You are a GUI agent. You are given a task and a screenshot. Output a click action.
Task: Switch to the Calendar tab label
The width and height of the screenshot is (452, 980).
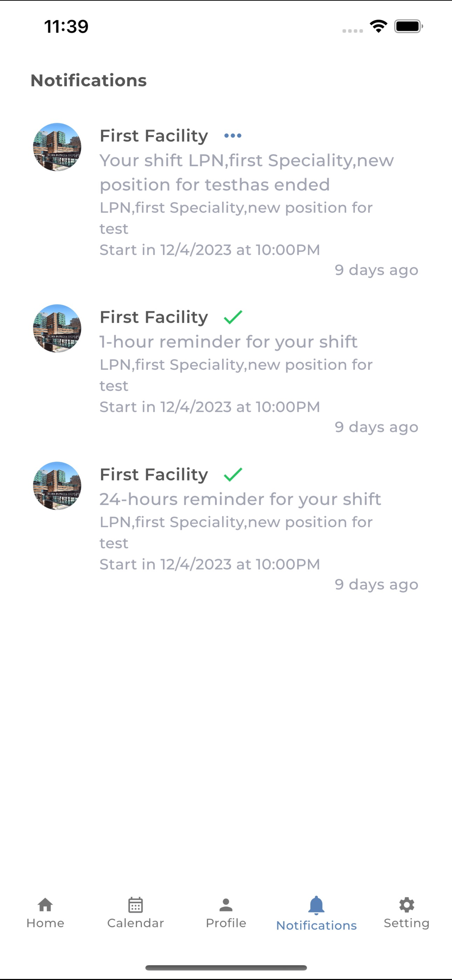point(136,923)
